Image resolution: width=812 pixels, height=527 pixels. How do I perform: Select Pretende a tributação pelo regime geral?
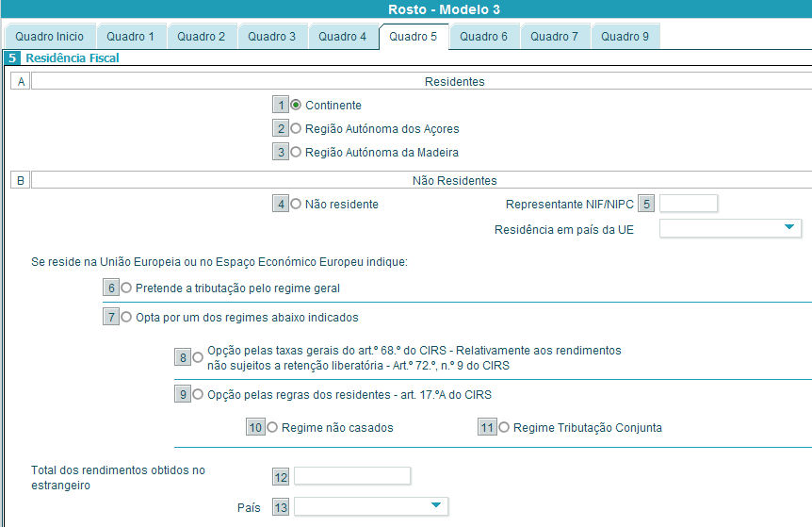pos(126,288)
